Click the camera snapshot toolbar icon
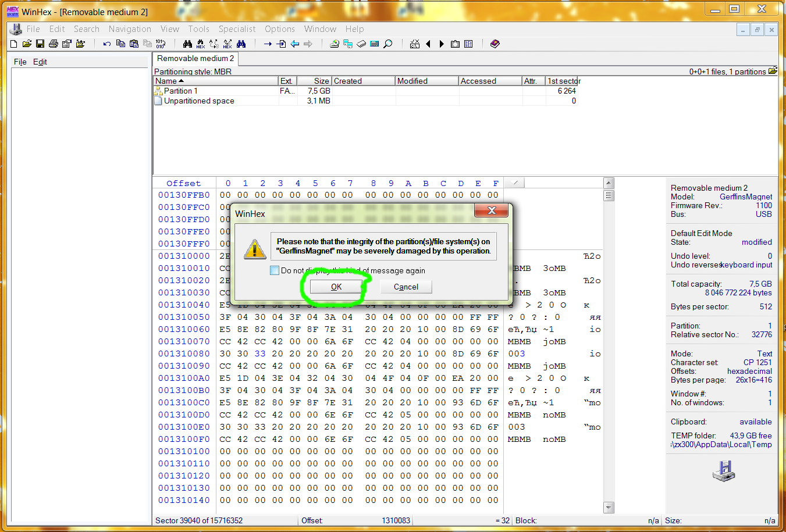This screenshot has height=532, width=786. point(455,44)
